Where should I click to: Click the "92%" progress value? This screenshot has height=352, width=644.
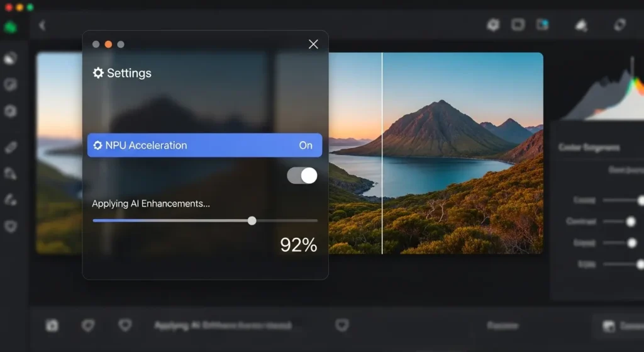coord(299,245)
